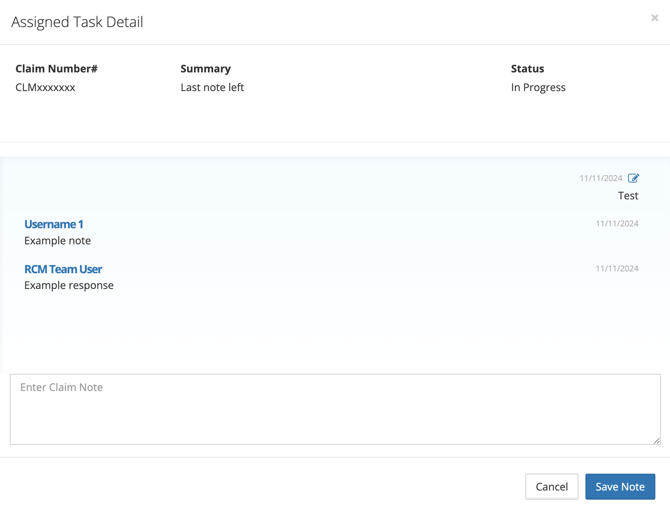
Task: Click the Assigned Task Detail title
Action: (x=77, y=22)
